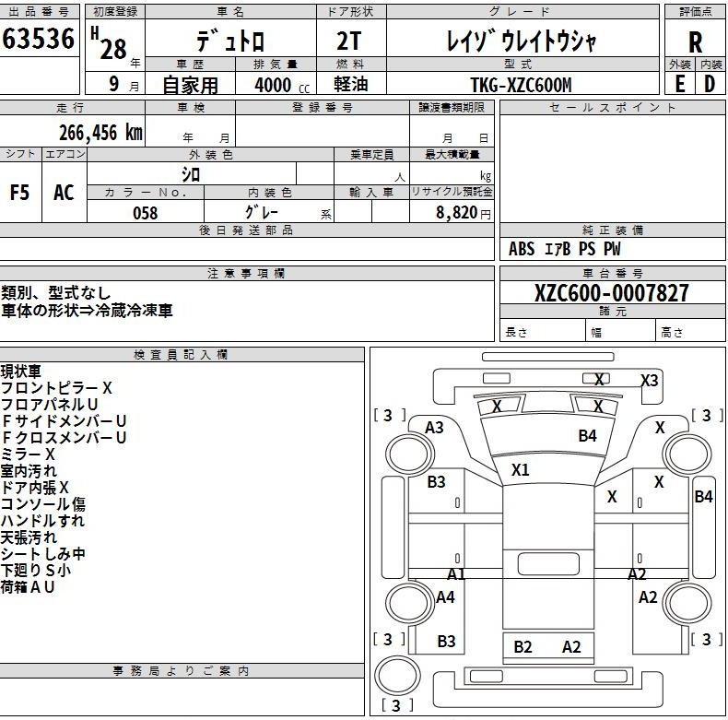Screen dimensions: 728x720
Task: Click the rear license plate rectangle in the diagram
Action: pos(547,564)
